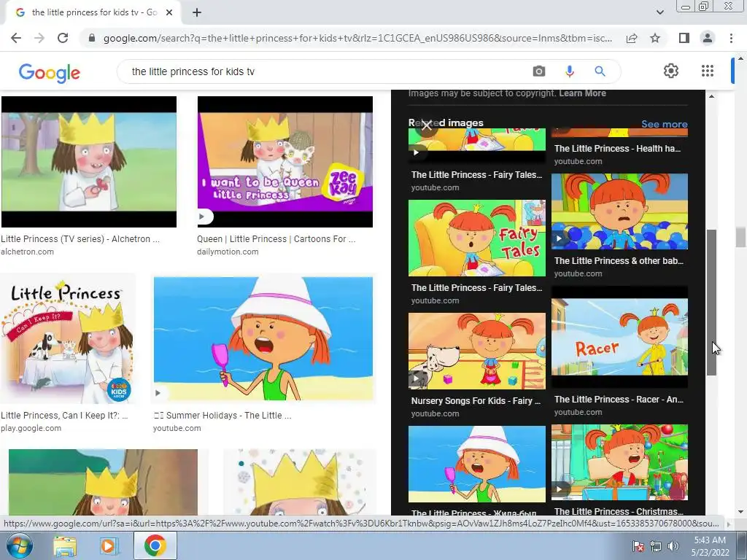This screenshot has width=747, height=560.
Task: Open the tab search chevron
Action: pos(659,13)
